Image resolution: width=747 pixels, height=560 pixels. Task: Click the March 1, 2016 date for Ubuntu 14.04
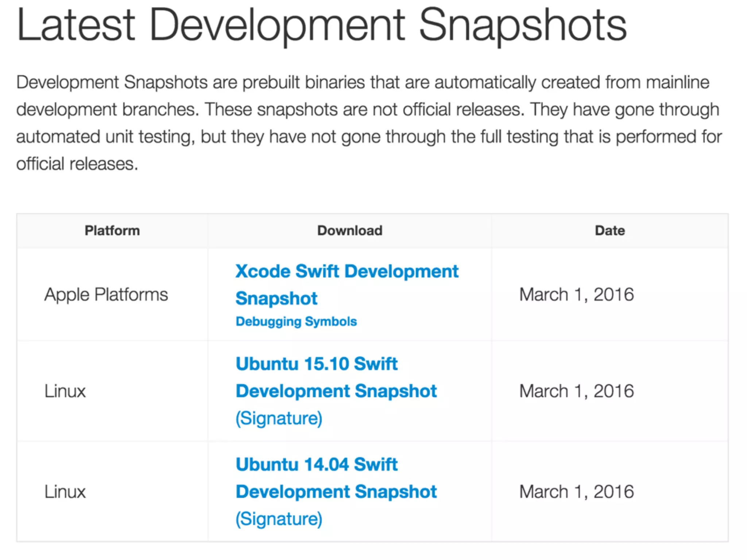576,492
